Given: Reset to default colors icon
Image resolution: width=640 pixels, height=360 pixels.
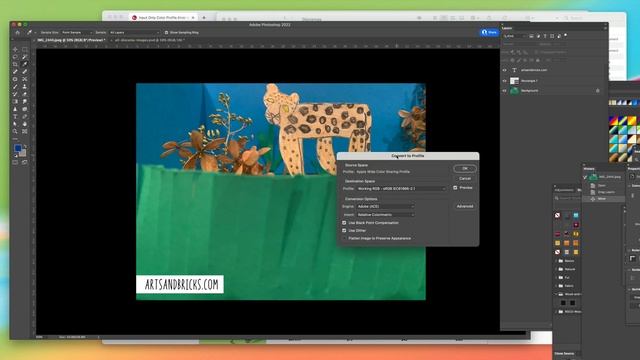Looking at the screenshot, I should click(x=16, y=156).
